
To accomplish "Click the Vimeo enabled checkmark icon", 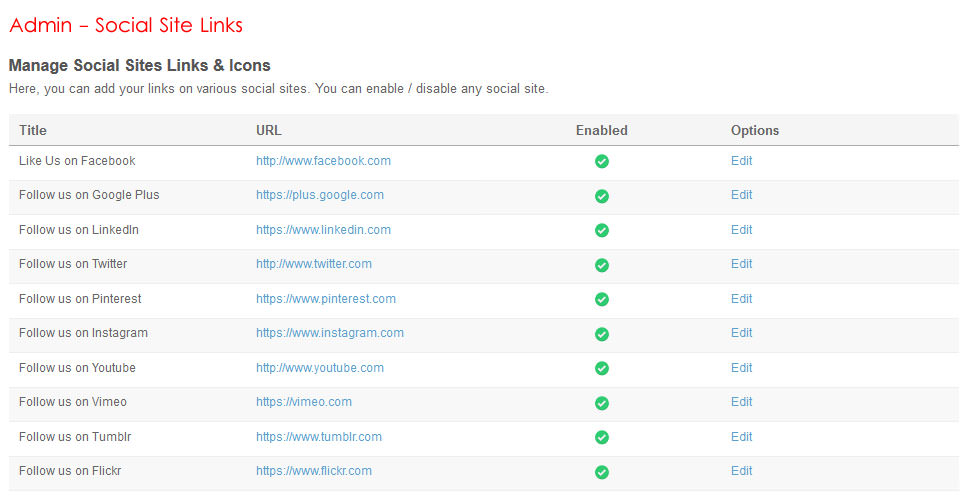I will [602, 403].
